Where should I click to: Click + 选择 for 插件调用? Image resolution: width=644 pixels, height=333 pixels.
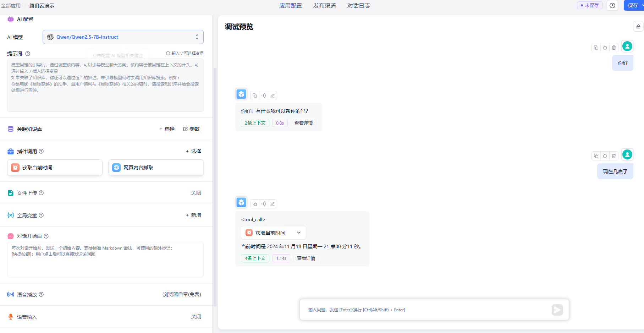[x=193, y=151]
